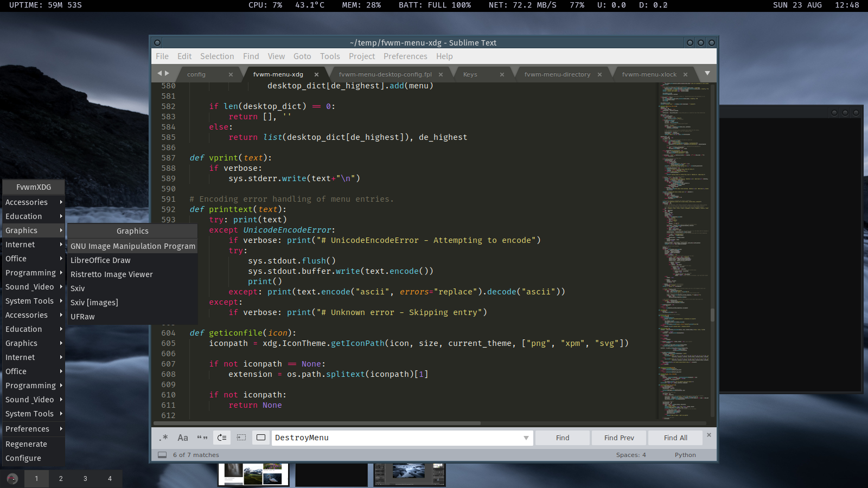868x488 pixels.
Task: Toggle the side bar switch panel icon
Action: [x=162, y=455]
